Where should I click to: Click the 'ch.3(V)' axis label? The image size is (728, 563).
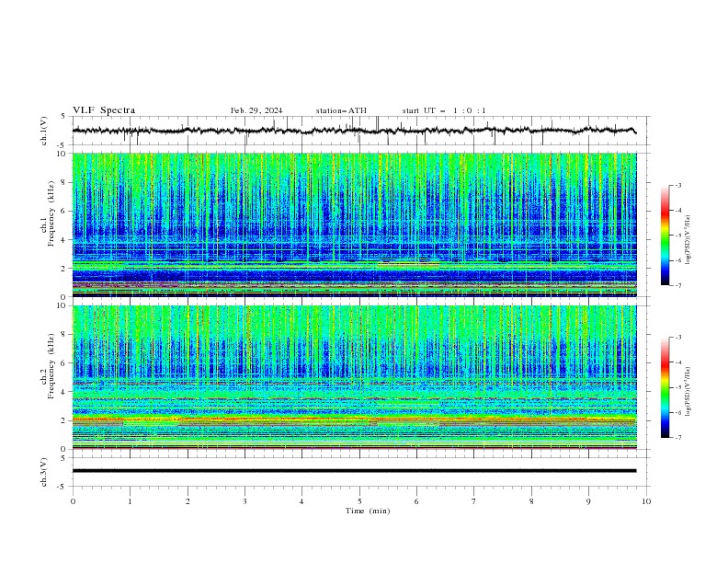point(44,472)
